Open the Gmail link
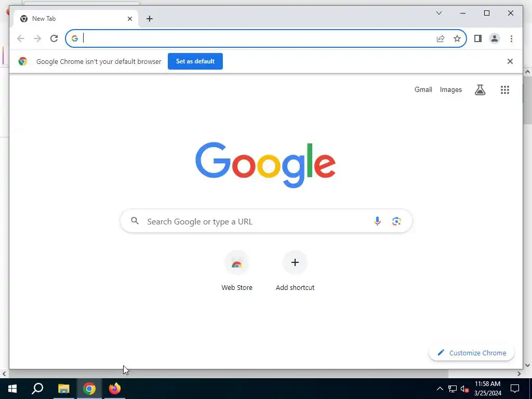Screen dimensions: 532x399 click(423, 89)
